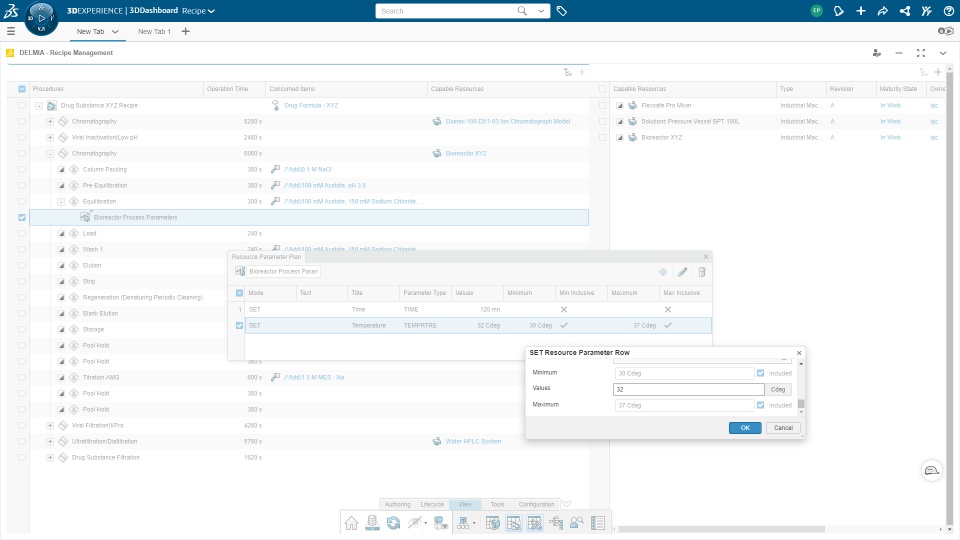Image resolution: width=960 pixels, height=540 pixels.
Task: Click Cancel in SET Resource Parameter Row dialog
Action: click(783, 428)
